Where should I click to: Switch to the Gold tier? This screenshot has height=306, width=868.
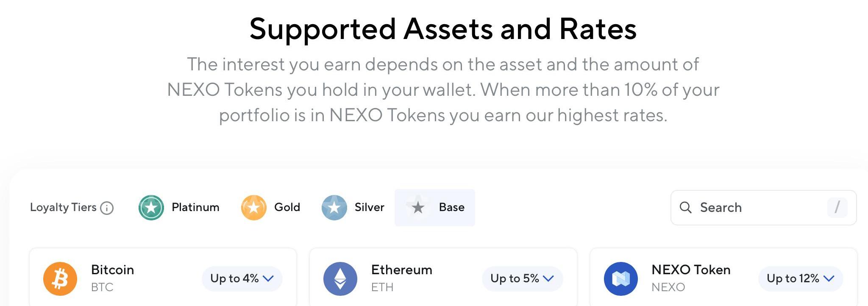pyautogui.click(x=287, y=207)
